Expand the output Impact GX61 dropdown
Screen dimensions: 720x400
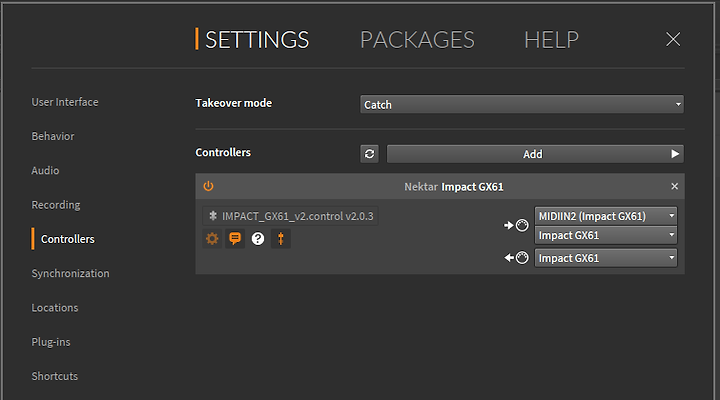tap(606, 258)
